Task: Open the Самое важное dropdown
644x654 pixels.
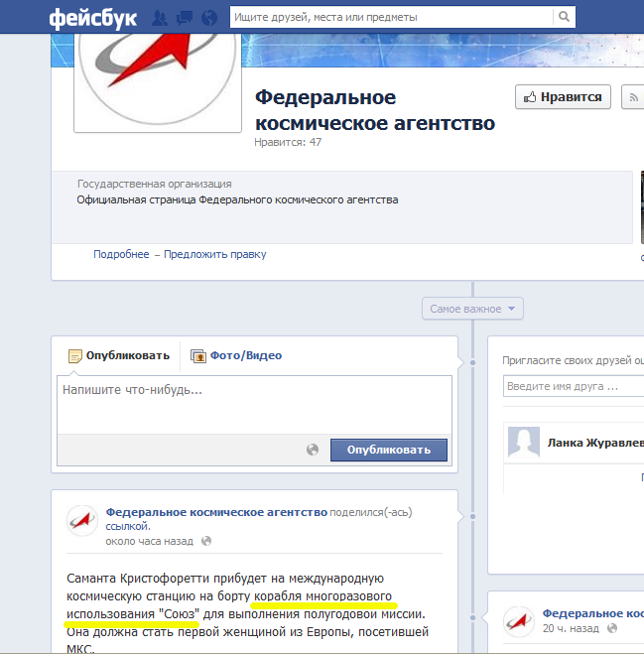Action: 472,309
